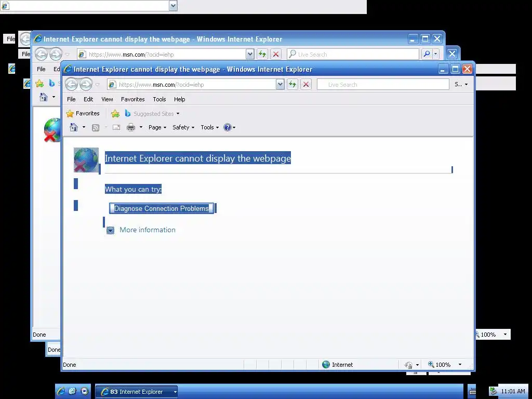Click the Back arrow in front window

coord(71,85)
